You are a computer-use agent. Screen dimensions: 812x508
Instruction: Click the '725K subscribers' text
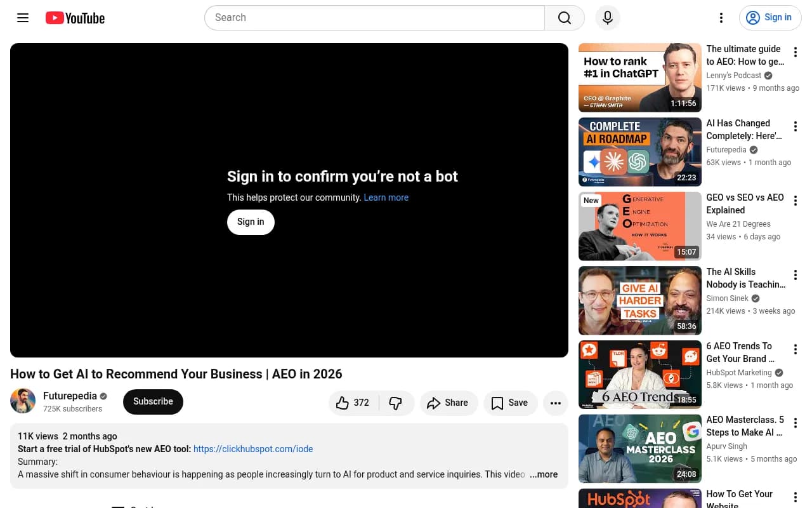[x=72, y=409]
